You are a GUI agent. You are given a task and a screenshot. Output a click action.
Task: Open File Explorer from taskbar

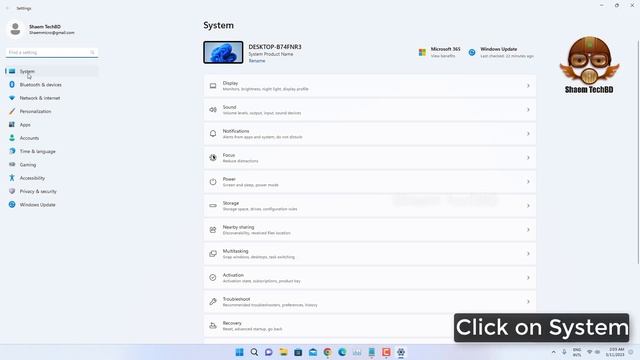point(283,352)
